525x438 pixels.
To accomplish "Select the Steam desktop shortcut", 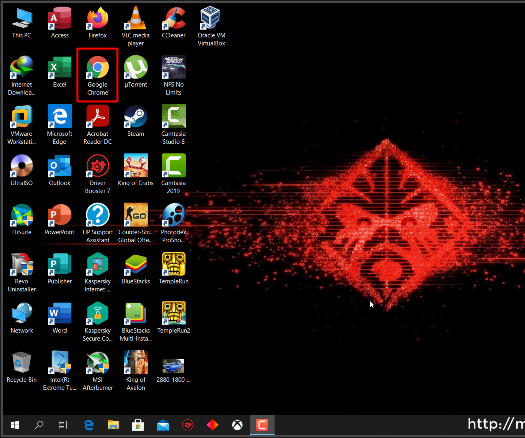I will click(x=136, y=121).
